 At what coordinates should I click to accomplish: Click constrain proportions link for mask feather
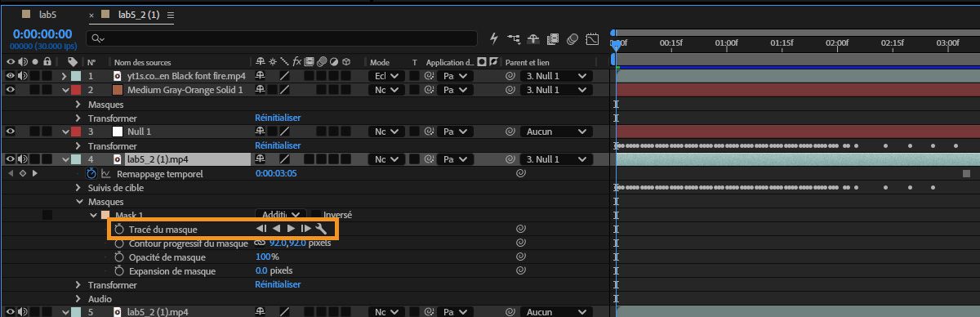coord(261,243)
